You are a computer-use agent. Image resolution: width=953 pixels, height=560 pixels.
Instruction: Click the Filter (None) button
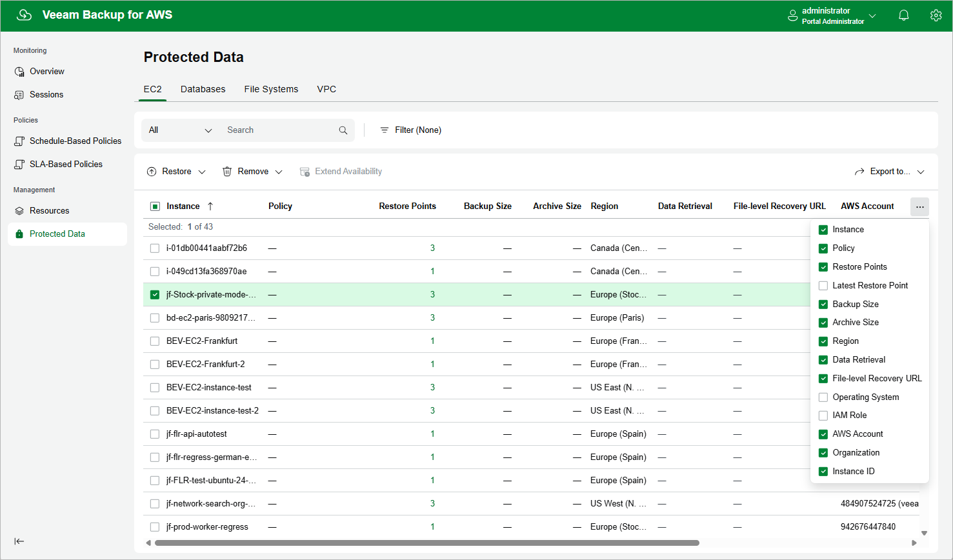tap(411, 130)
